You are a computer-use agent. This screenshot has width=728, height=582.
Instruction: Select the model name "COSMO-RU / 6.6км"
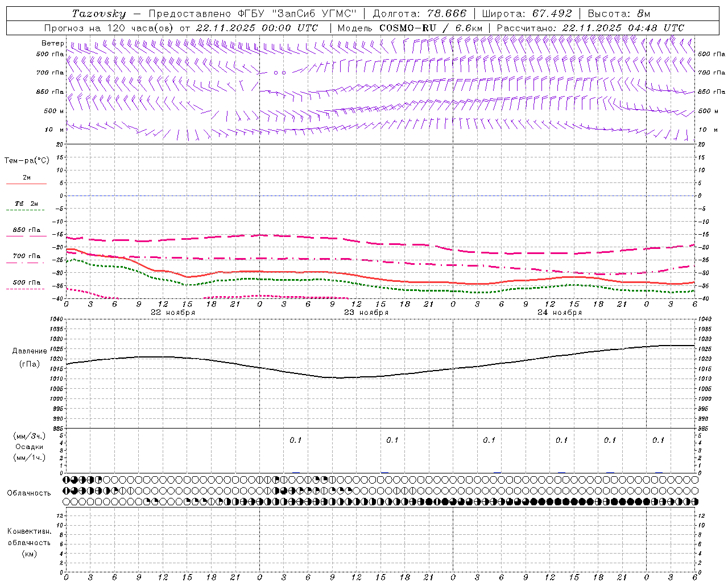click(431, 28)
